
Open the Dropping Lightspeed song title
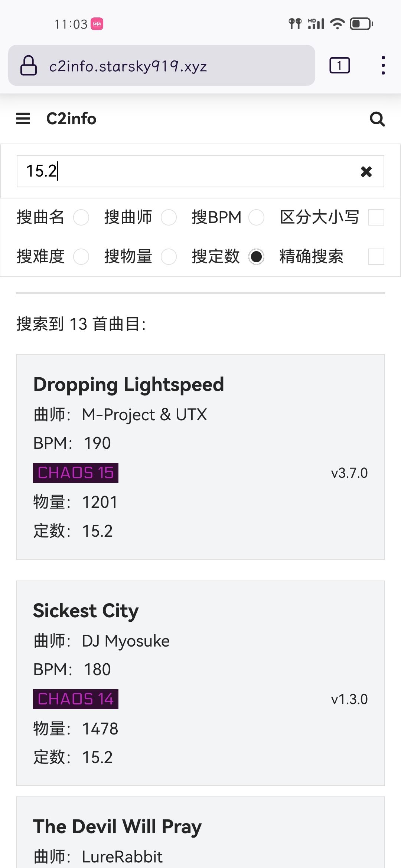tap(128, 384)
